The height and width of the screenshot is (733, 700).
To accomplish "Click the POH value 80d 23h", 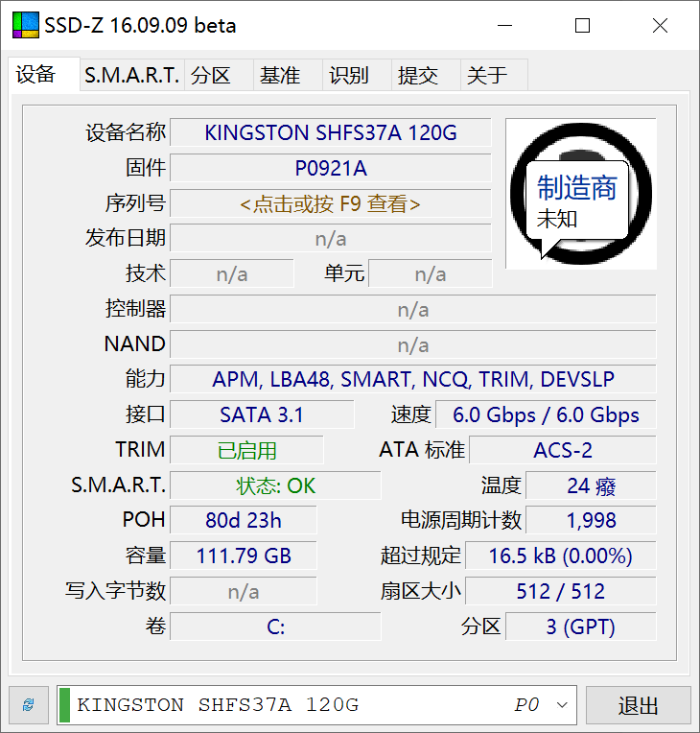I will tap(244, 520).
